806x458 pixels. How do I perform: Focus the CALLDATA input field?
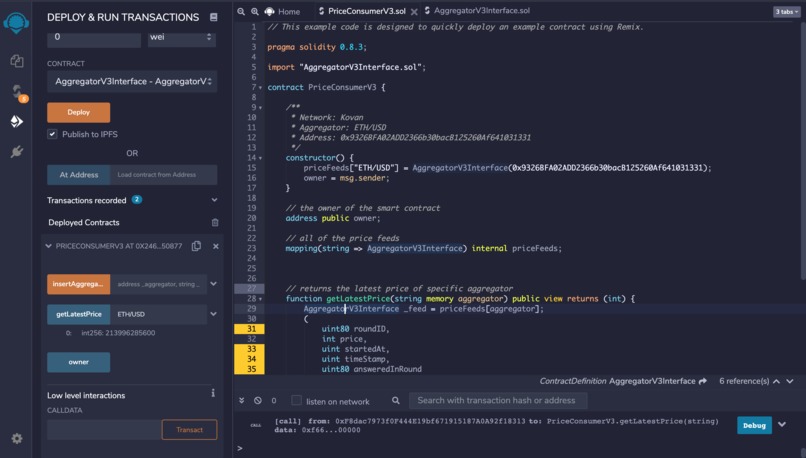(104, 430)
